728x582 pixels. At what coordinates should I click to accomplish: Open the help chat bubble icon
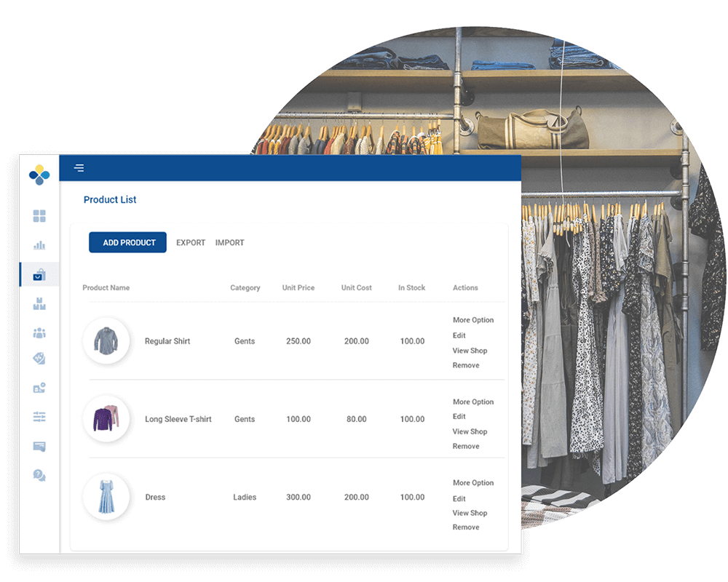click(x=39, y=475)
